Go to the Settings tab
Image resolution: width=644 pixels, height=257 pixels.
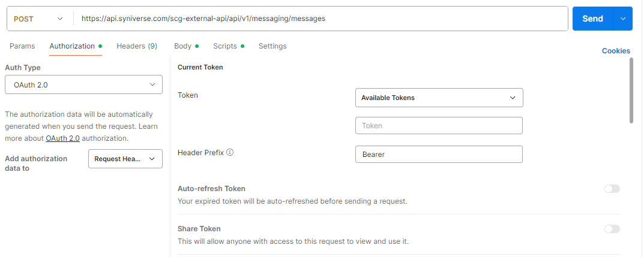pyautogui.click(x=272, y=46)
